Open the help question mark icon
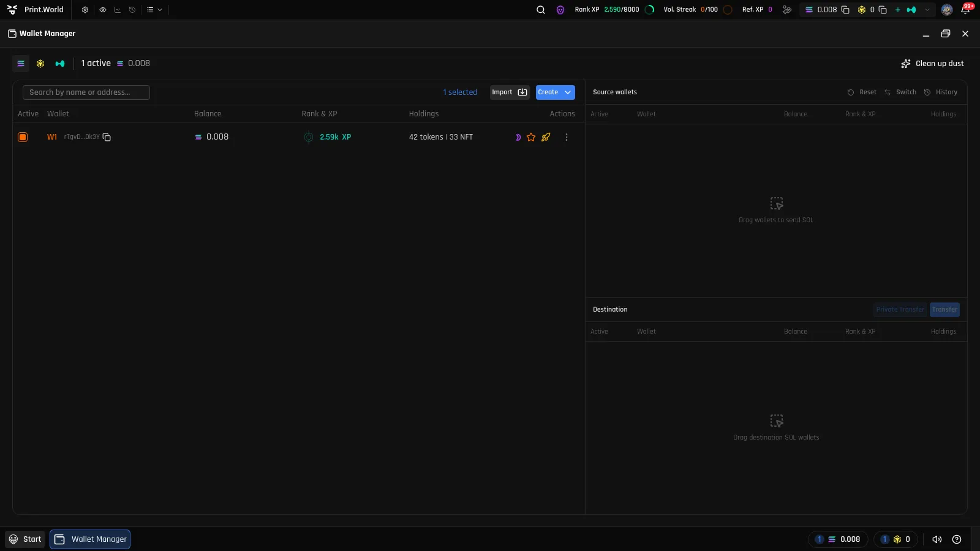The width and height of the screenshot is (980, 551). (x=957, y=539)
